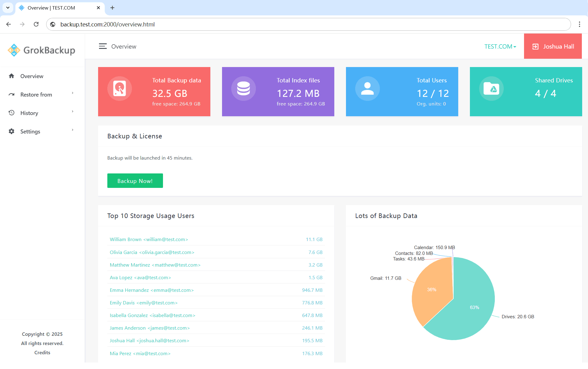The image size is (588, 369).
Task: Open the browser three-dot menu
Action: pos(579,24)
